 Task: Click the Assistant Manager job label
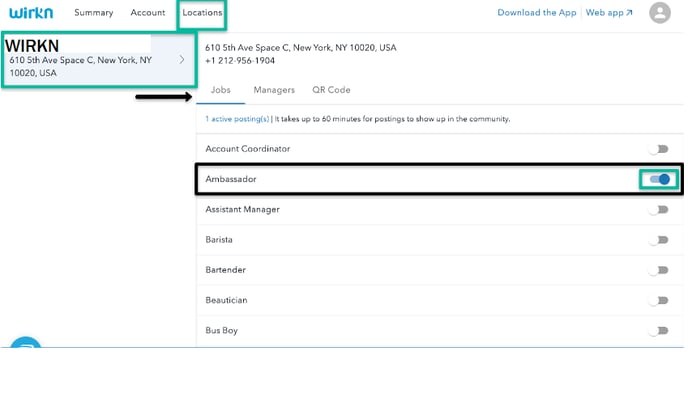point(242,209)
